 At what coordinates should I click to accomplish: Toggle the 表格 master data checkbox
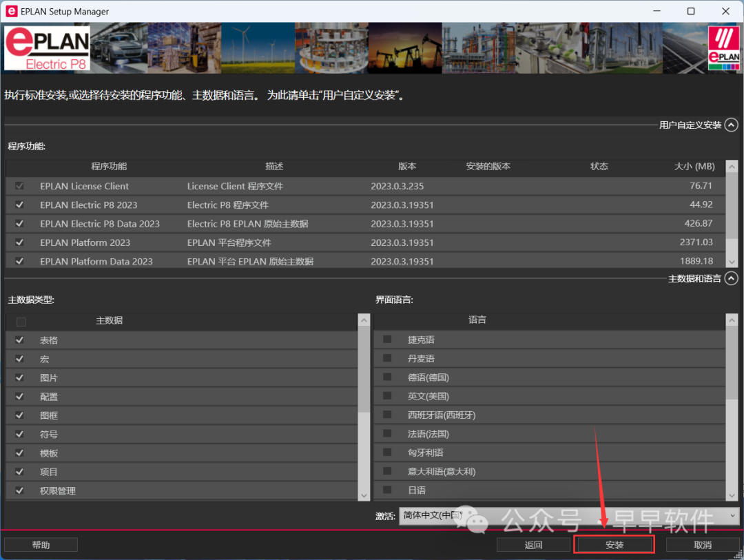pyautogui.click(x=19, y=340)
